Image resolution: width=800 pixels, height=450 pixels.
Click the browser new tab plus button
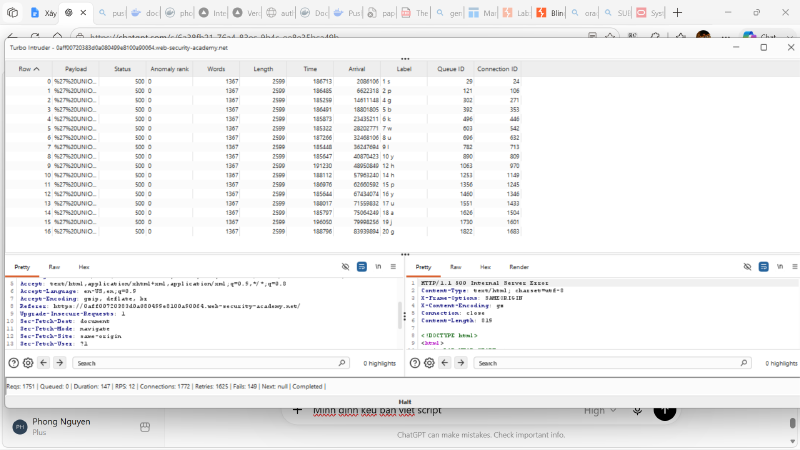(678, 13)
